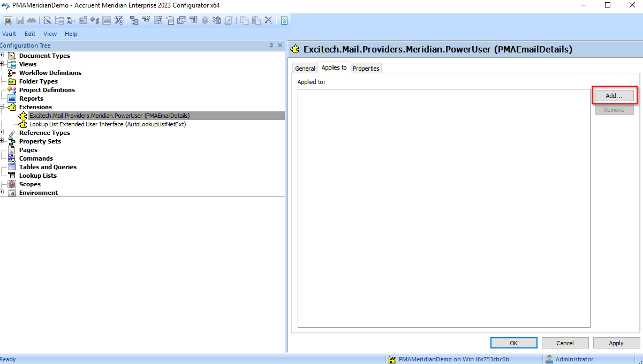Click the Add... button
Image resolution: width=643 pixels, height=364 pixels.
point(614,96)
